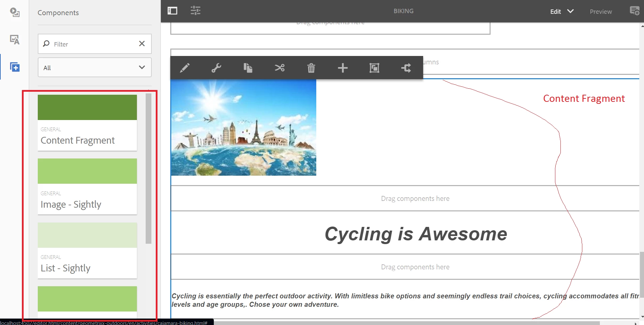Click Drag components here above the heading
The width and height of the screenshot is (644, 325).
coord(415,199)
